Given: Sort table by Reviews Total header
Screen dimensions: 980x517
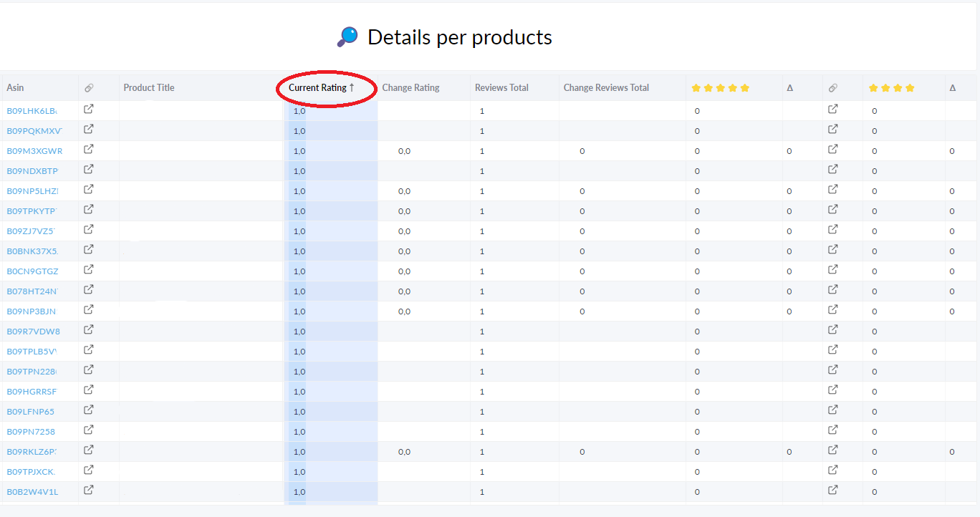Looking at the screenshot, I should click(501, 87).
